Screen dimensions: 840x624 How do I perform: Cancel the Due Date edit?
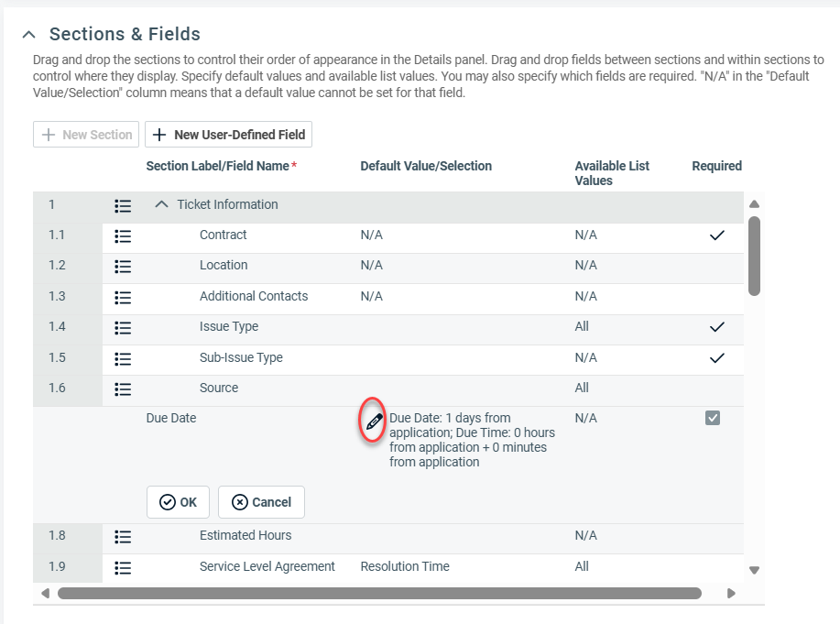coord(261,502)
